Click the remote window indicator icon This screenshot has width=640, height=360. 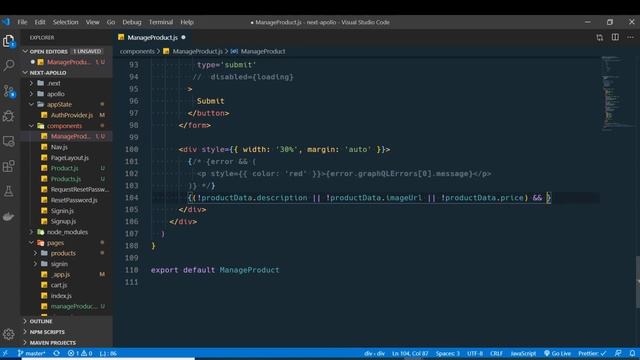tap(5, 353)
